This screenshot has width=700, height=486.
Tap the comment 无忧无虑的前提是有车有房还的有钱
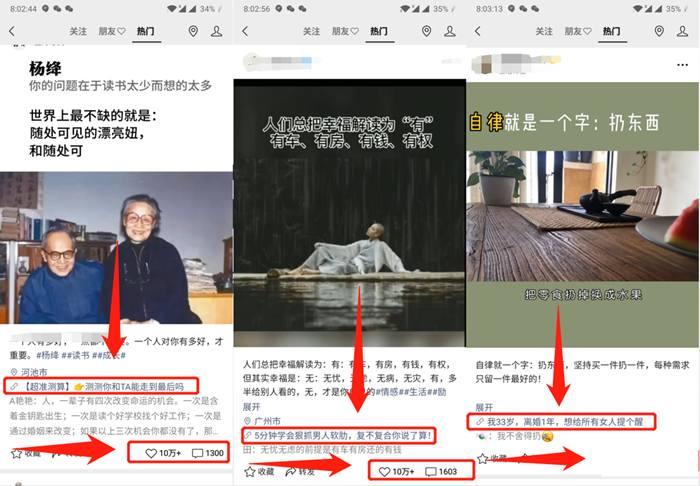click(322, 449)
